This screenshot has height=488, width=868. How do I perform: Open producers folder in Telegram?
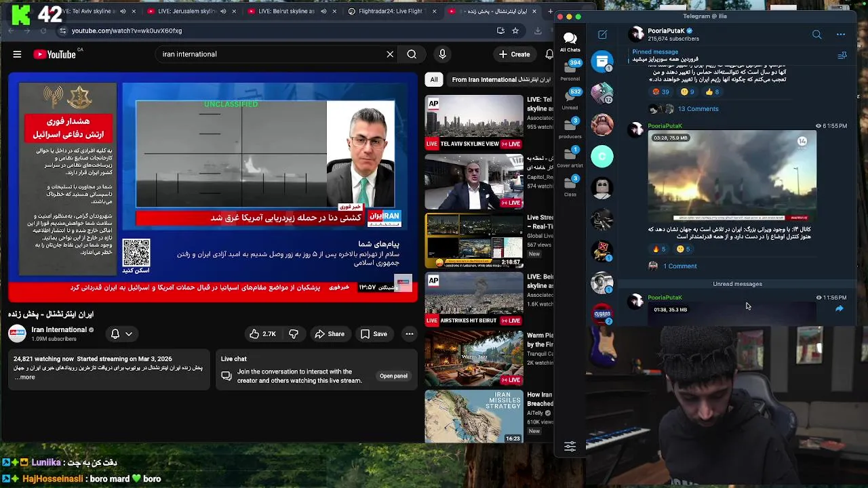(x=570, y=128)
